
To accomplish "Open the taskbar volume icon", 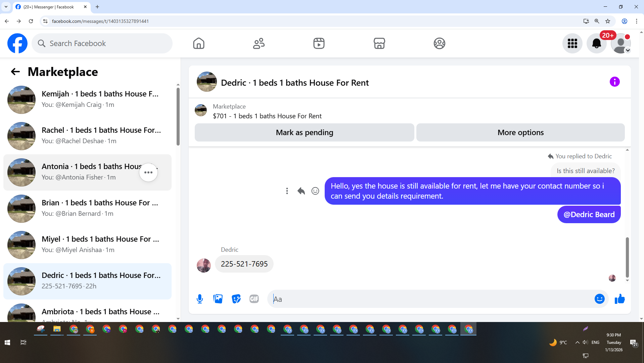I will tap(585, 342).
